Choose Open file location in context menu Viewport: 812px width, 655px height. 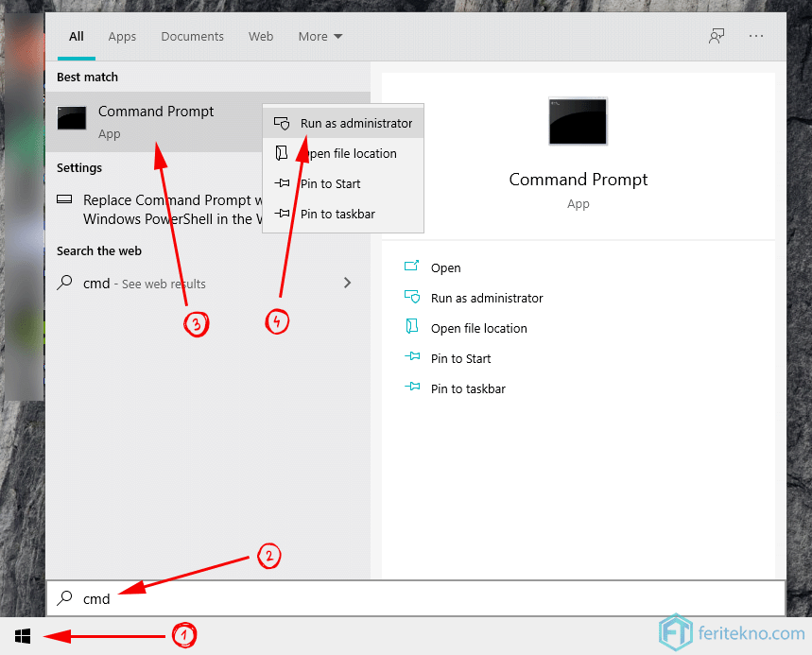343,153
